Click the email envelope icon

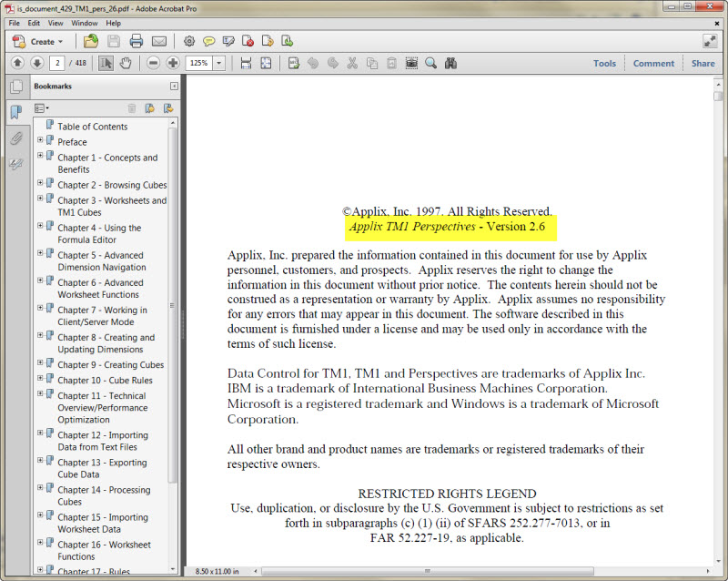159,41
